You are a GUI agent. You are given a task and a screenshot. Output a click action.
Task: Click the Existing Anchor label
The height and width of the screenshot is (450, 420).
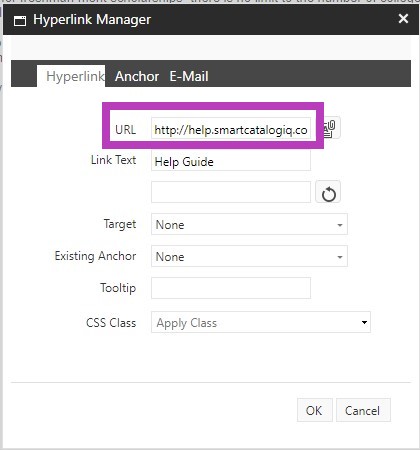(x=95, y=256)
